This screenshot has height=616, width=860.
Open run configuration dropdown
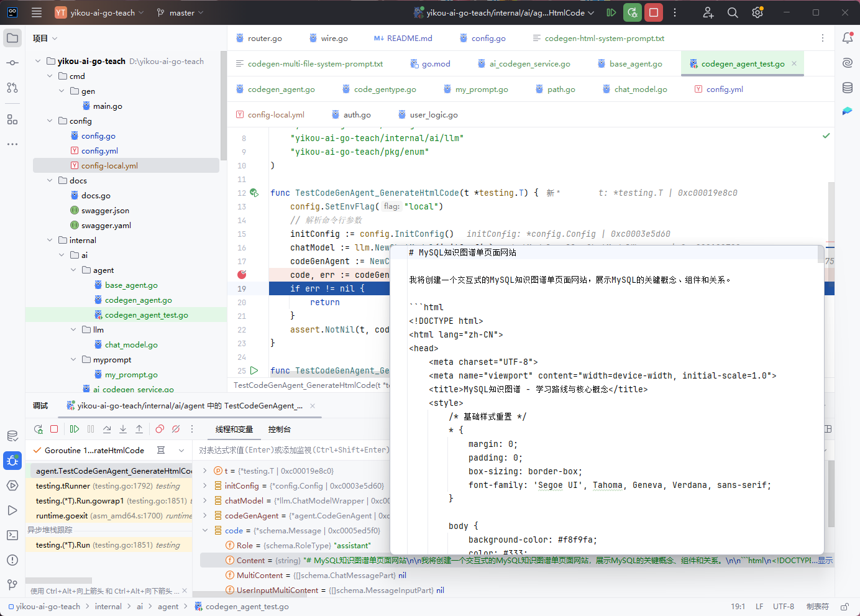(x=504, y=12)
